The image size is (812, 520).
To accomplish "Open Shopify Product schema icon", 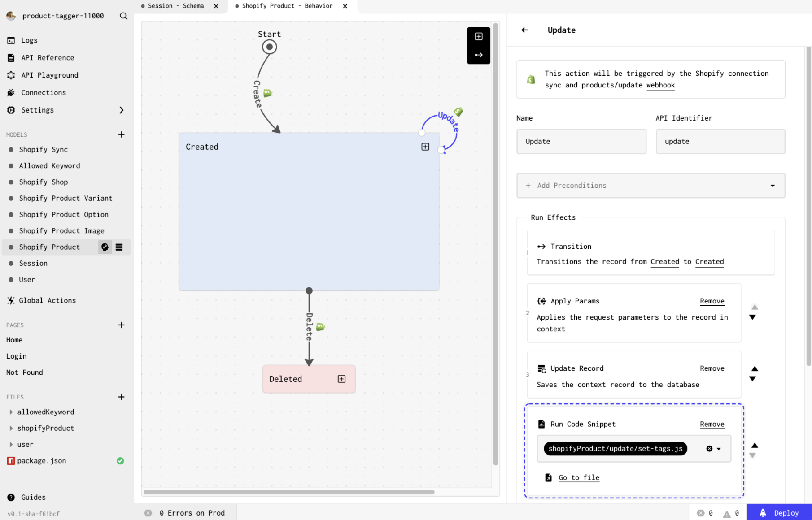I will (x=119, y=247).
